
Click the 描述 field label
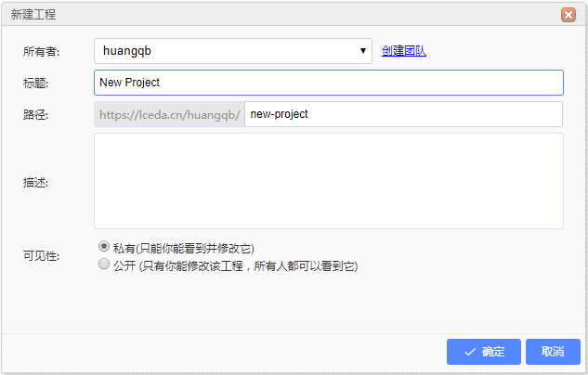[35, 183]
